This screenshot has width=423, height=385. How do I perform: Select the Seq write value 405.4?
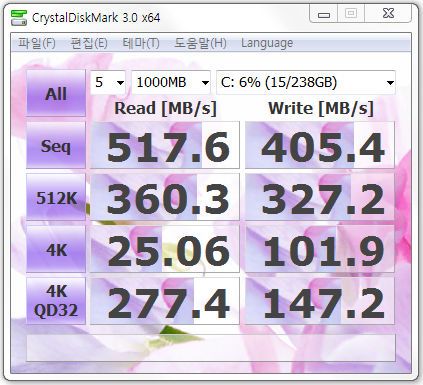[320, 145]
